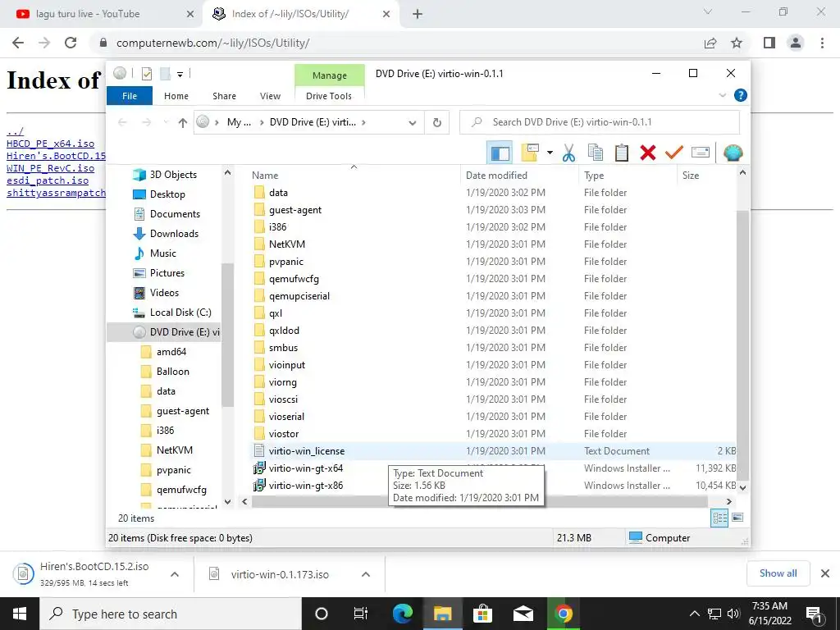This screenshot has height=630, width=840.
Task: Open the Quick Access Toolbar customize dropdown
Action: pos(180,75)
